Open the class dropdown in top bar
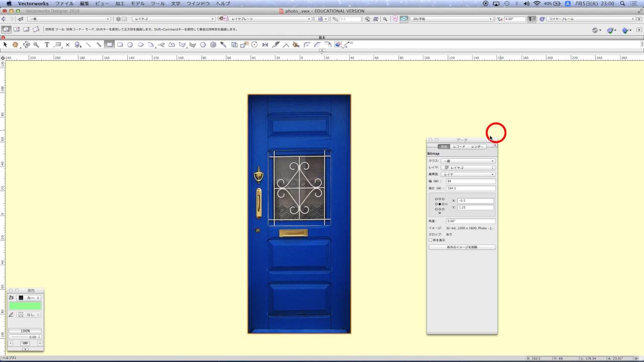 [69, 19]
